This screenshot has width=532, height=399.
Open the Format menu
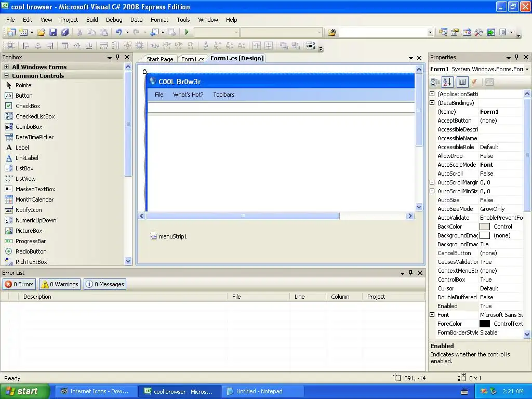tap(159, 20)
